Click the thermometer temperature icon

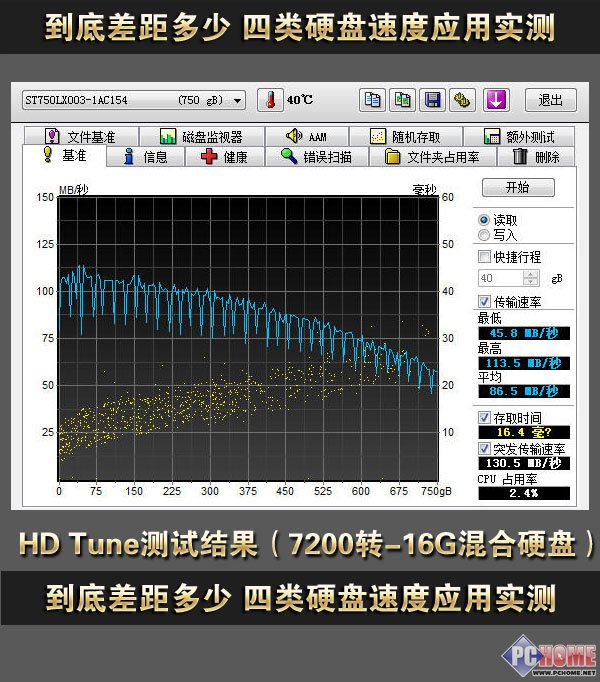270,100
